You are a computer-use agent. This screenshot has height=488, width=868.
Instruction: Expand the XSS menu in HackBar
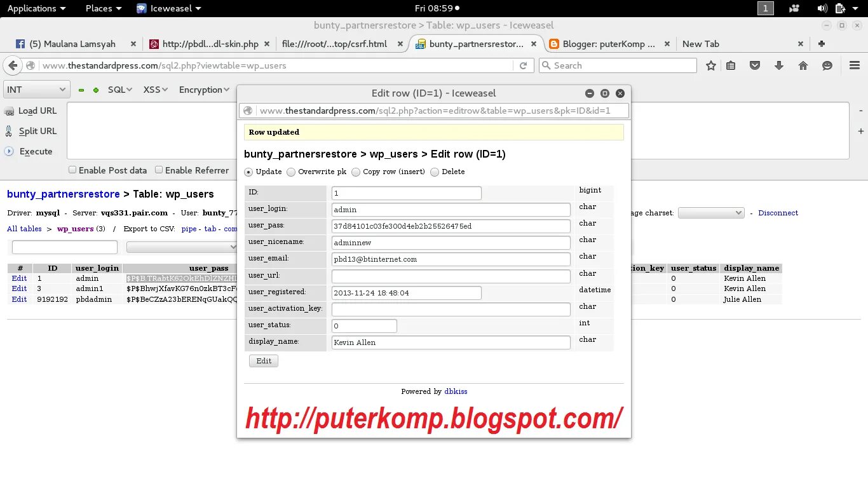click(156, 90)
